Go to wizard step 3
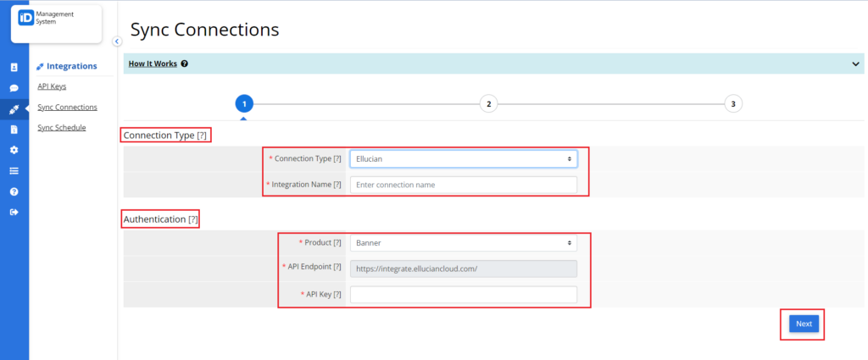 [733, 103]
